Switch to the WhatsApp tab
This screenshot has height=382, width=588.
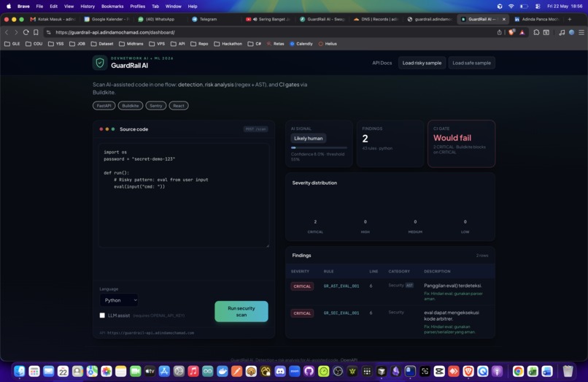[161, 19]
